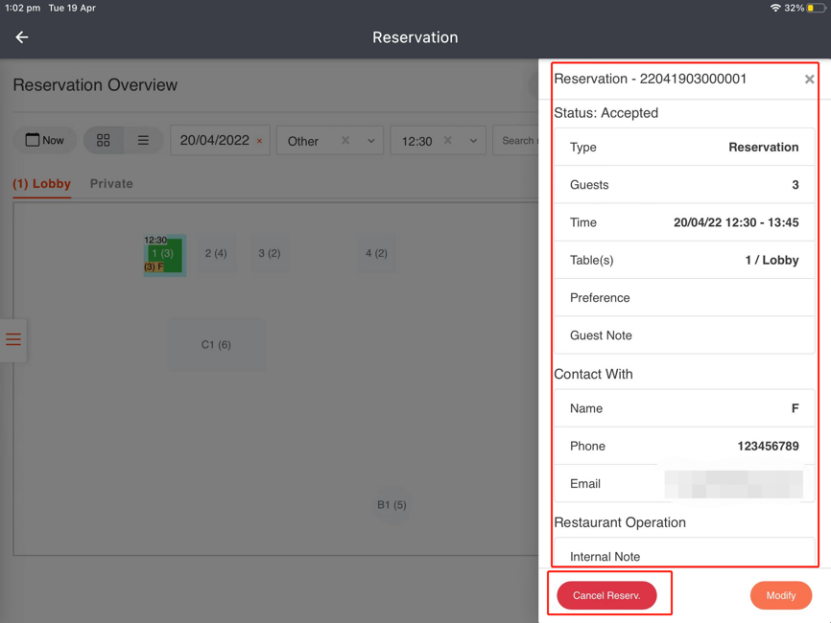831x623 pixels.
Task: Jump to Now with the calendar button
Action: point(44,141)
